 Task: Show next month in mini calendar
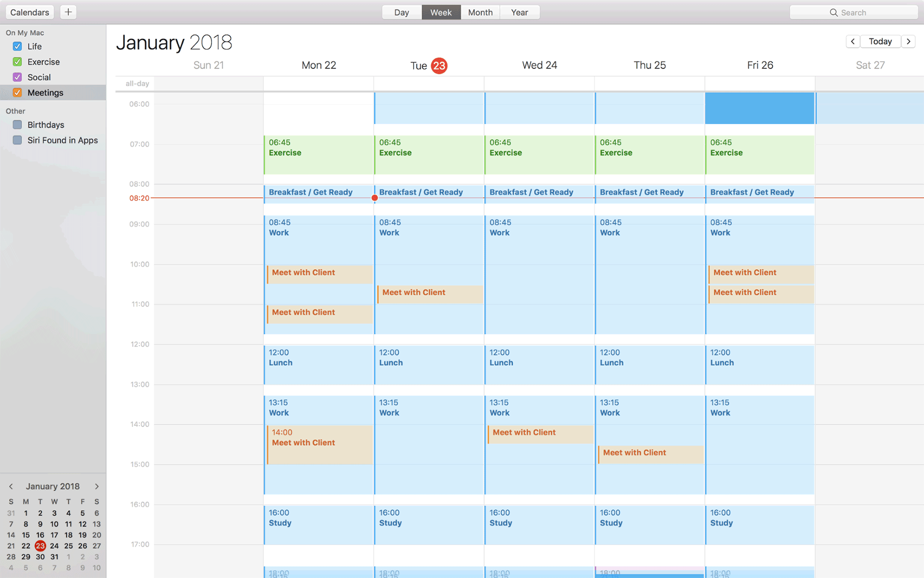click(97, 486)
